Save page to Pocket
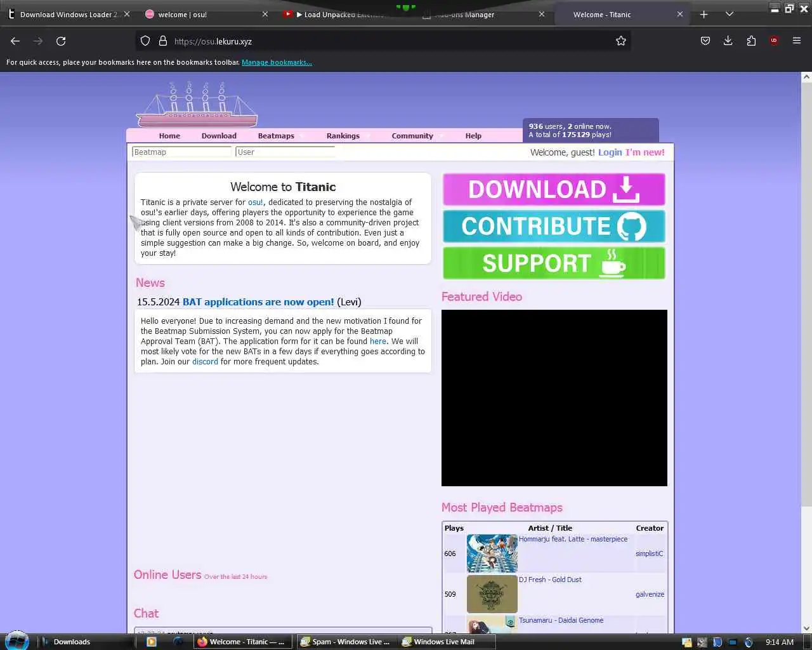 tap(705, 41)
